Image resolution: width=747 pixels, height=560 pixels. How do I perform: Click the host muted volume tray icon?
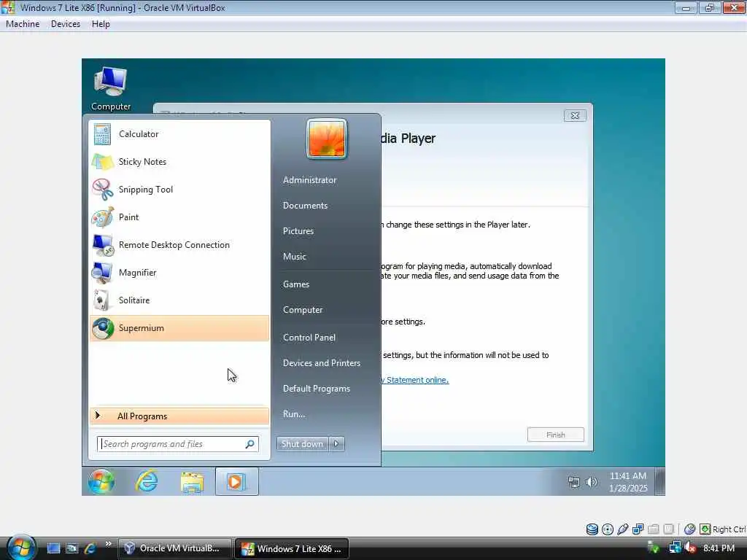[690, 548]
